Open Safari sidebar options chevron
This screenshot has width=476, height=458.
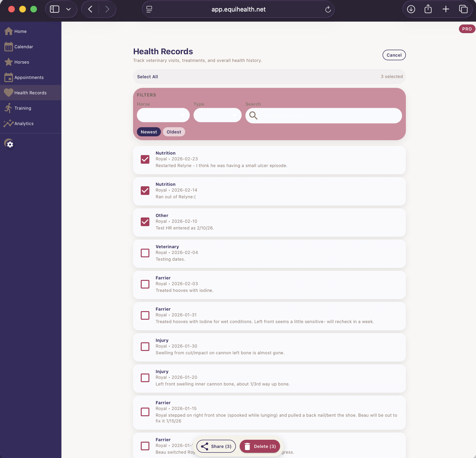point(68,9)
